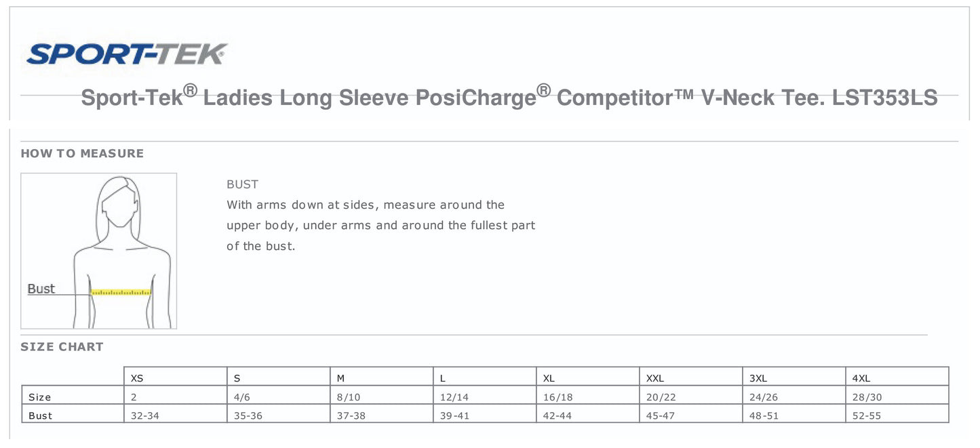Select the M column header
This screenshot has width=980, height=448.
click(341, 378)
